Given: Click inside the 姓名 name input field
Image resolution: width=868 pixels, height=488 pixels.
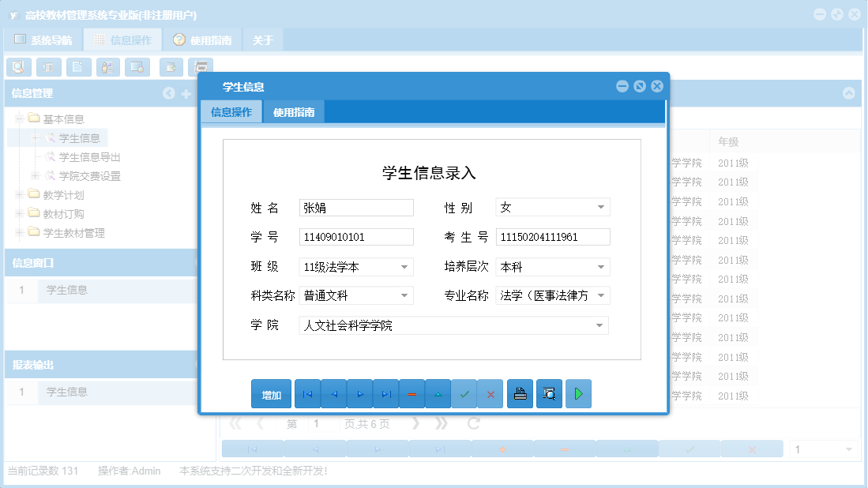Looking at the screenshot, I should coord(355,207).
